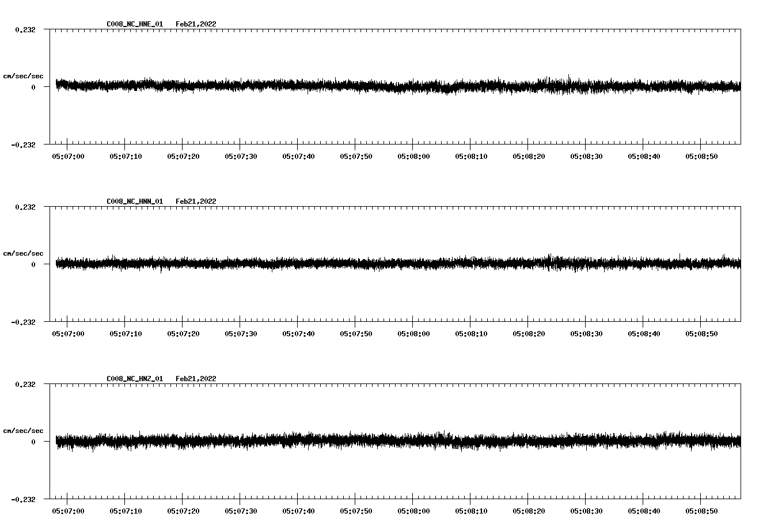Image resolution: width=782 pixels, height=532 pixels.
Task: Click the Feb21,2022 date on HNN plot
Action: (x=196, y=202)
